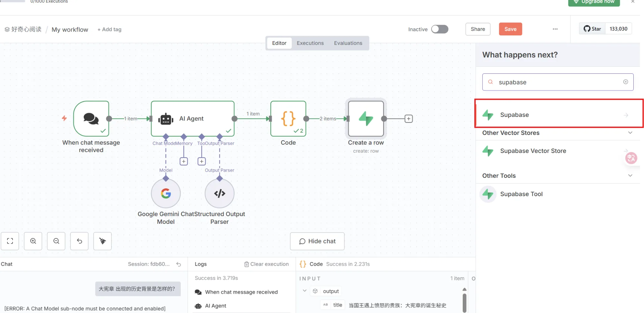Select When chat message received log entry
The width and height of the screenshot is (644, 313).
[241, 292]
